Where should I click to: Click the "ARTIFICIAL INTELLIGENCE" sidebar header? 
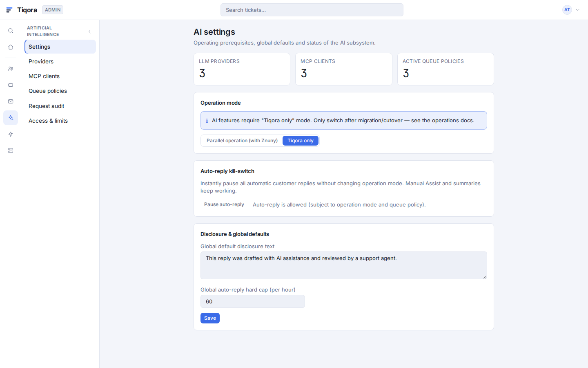coord(43,31)
